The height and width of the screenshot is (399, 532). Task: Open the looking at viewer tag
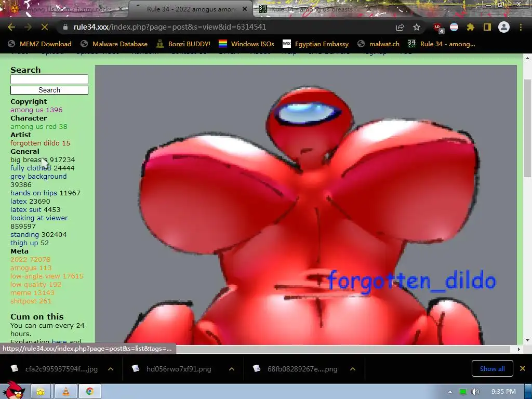point(39,218)
